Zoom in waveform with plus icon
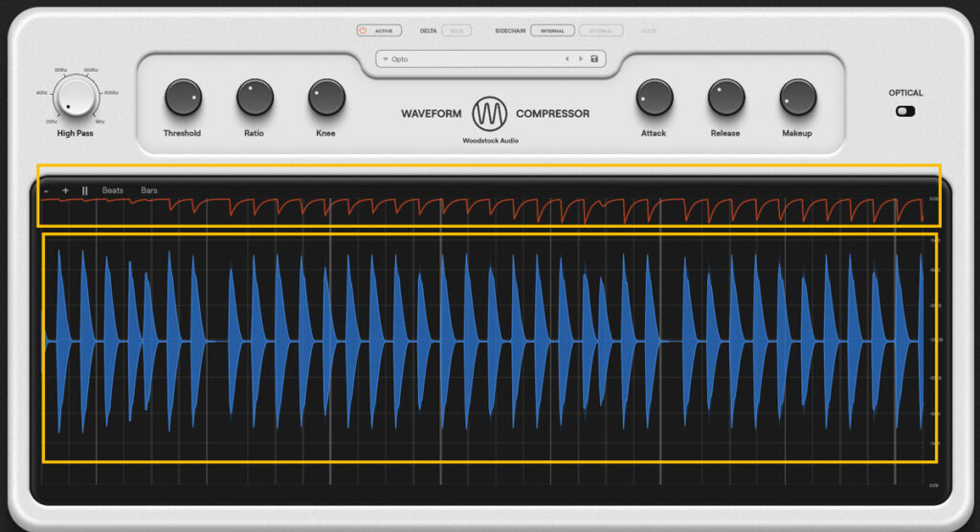Screen dimensions: 980x532 click(x=65, y=190)
